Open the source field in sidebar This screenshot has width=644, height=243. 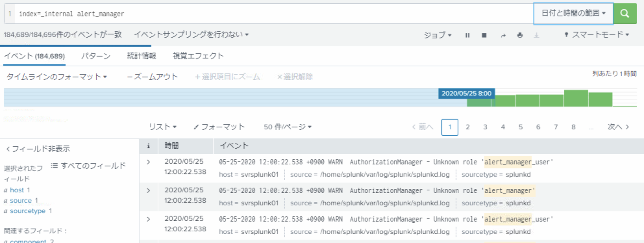pyautogui.click(x=21, y=200)
